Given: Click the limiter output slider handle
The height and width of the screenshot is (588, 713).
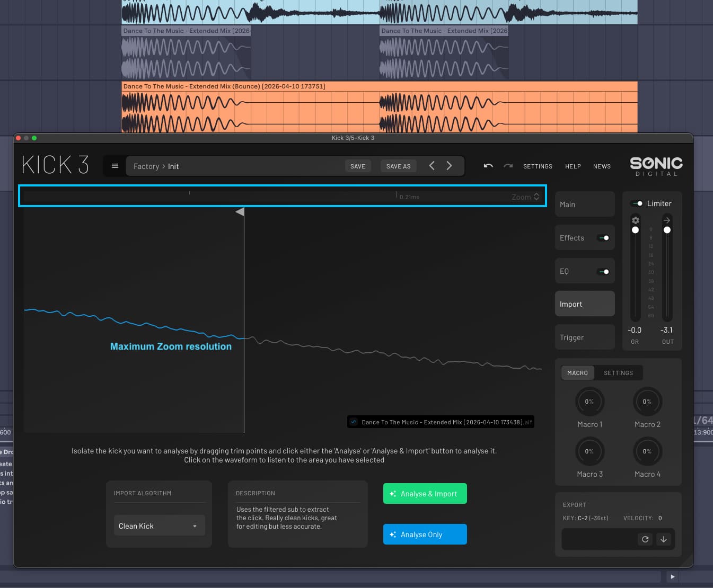Looking at the screenshot, I should click(x=667, y=230).
